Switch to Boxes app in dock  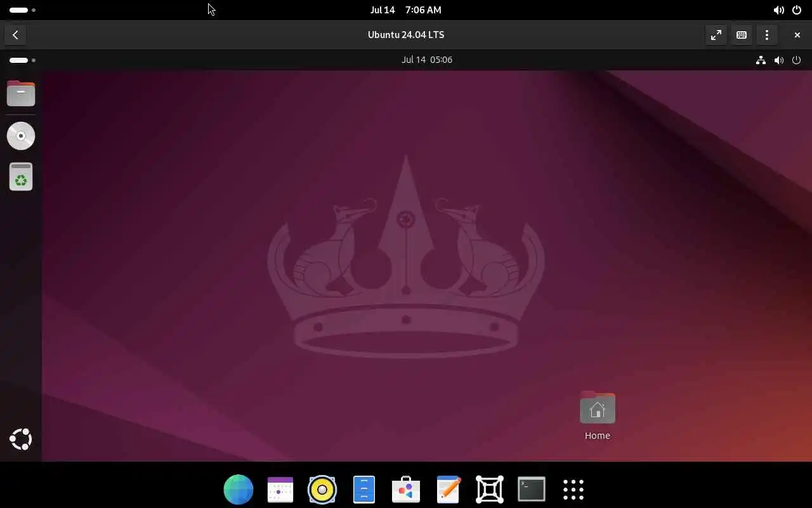[x=490, y=490]
